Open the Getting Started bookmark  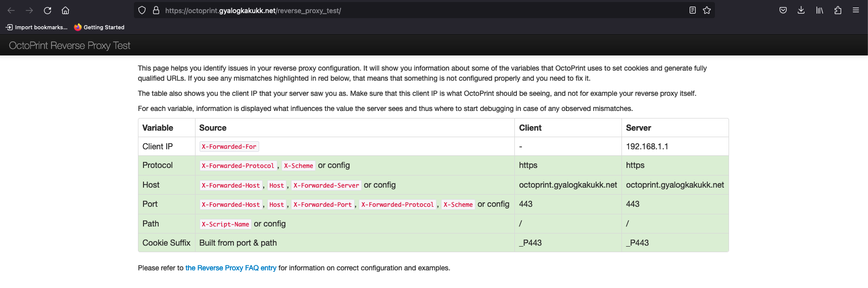point(99,27)
